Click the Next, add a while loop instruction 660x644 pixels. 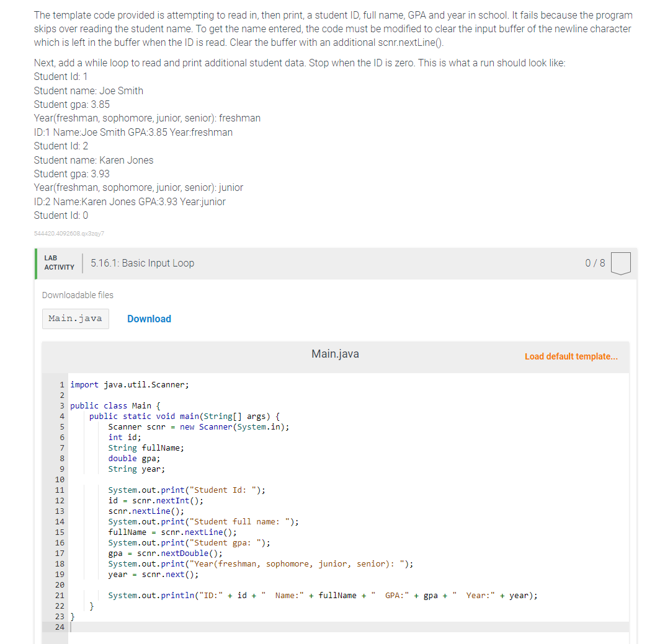click(300, 63)
